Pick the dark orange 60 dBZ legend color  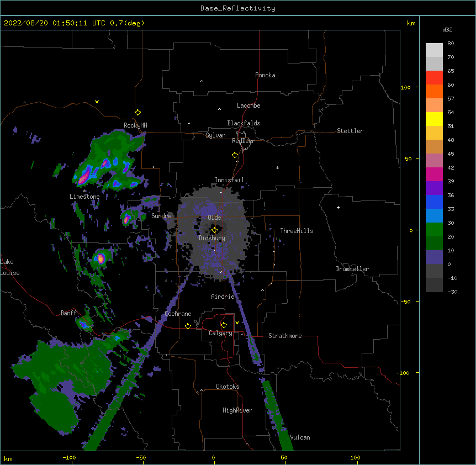[x=434, y=91]
